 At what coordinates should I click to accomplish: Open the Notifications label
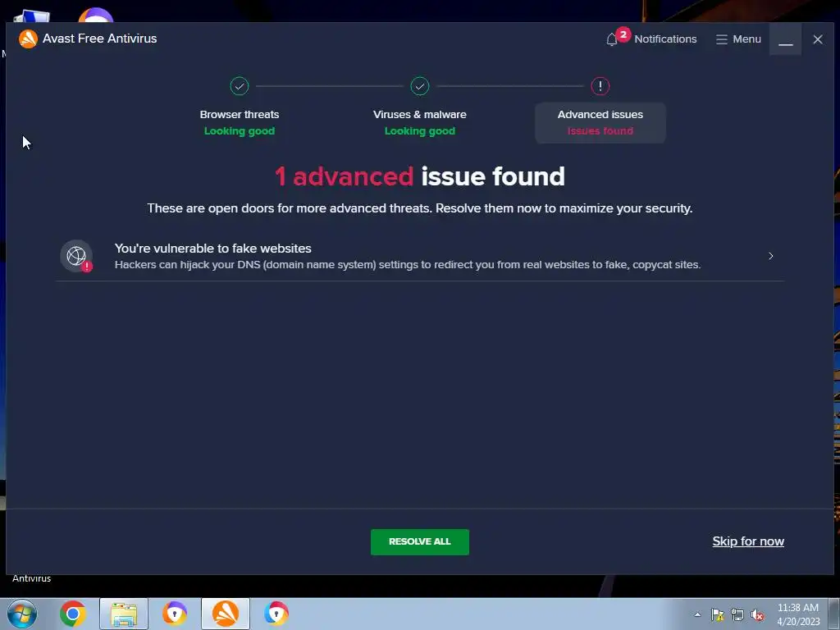pos(665,39)
